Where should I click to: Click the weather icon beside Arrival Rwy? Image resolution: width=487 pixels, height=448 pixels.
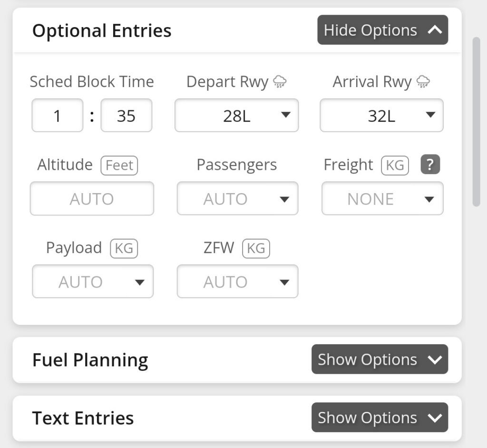423,82
